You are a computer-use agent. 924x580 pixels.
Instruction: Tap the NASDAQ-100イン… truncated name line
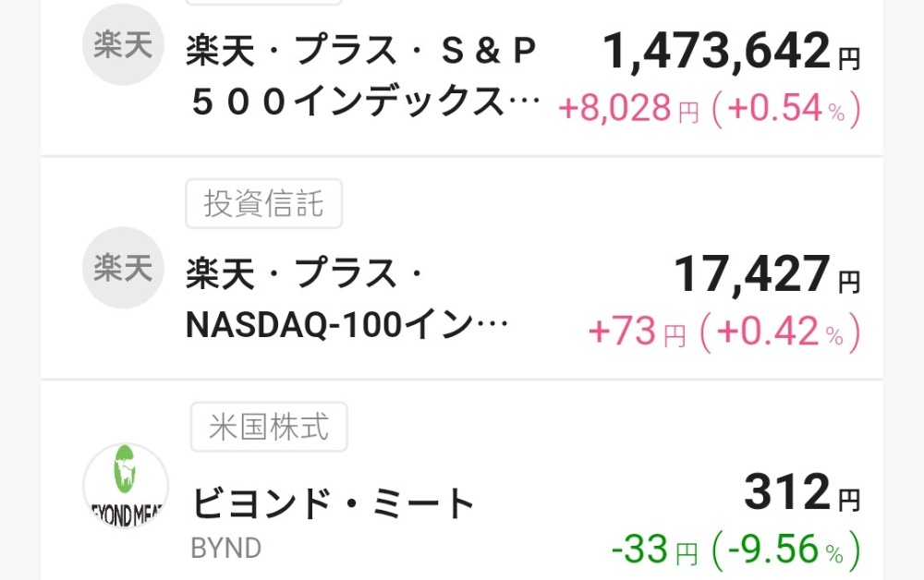347,325
